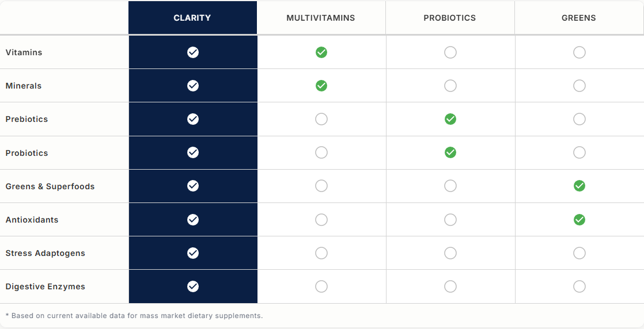The width and height of the screenshot is (644, 329).
Task: Click the GREENS column header
Action: [579, 18]
